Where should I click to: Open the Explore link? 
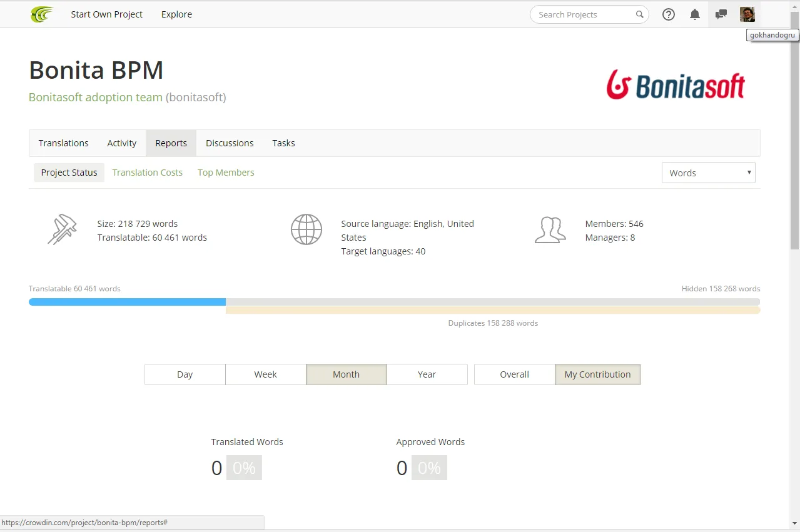tap(176, 14)
